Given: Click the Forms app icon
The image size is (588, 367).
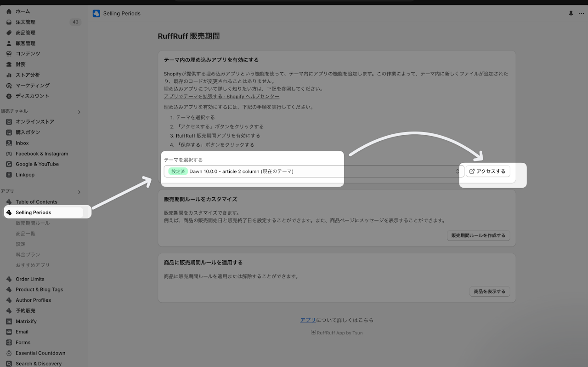Looking at the screenshot, I should click(x=9, y=343).
